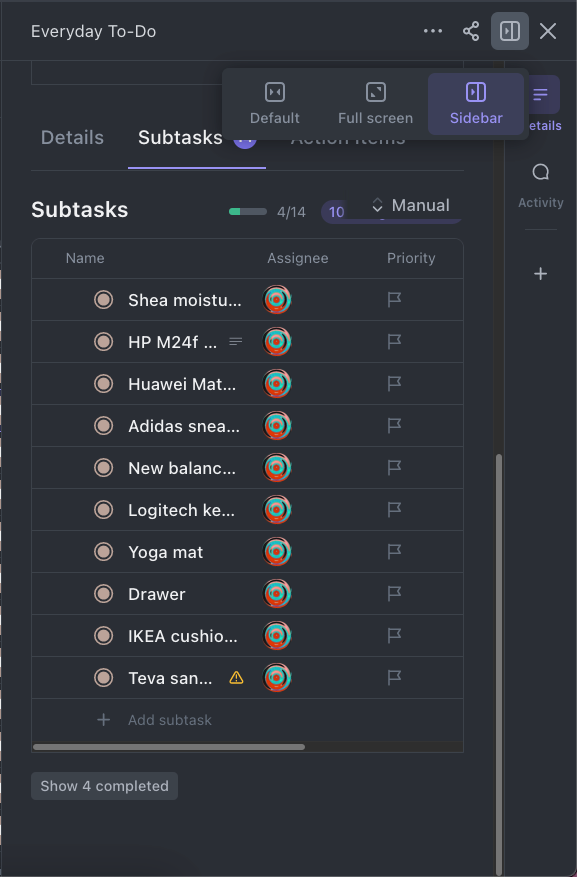
Task: Click the subtasks progress bar
Action: point(248,211)
